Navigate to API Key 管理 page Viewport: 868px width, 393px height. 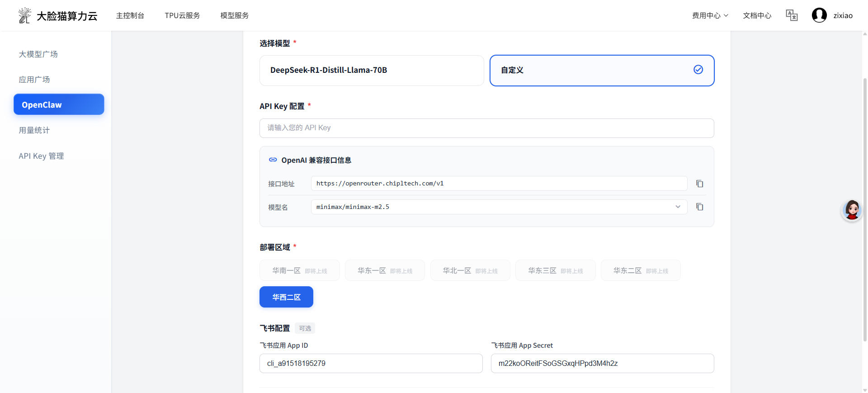point(41,156)
